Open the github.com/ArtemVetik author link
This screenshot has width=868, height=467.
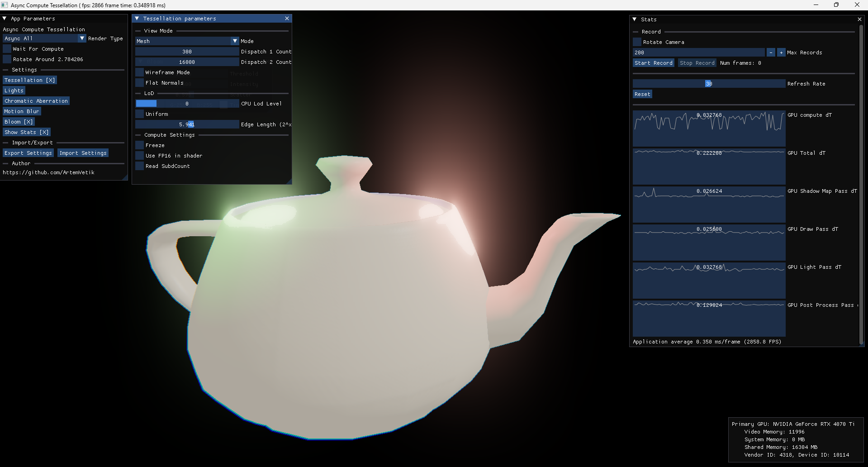click(x=48, y=172)
